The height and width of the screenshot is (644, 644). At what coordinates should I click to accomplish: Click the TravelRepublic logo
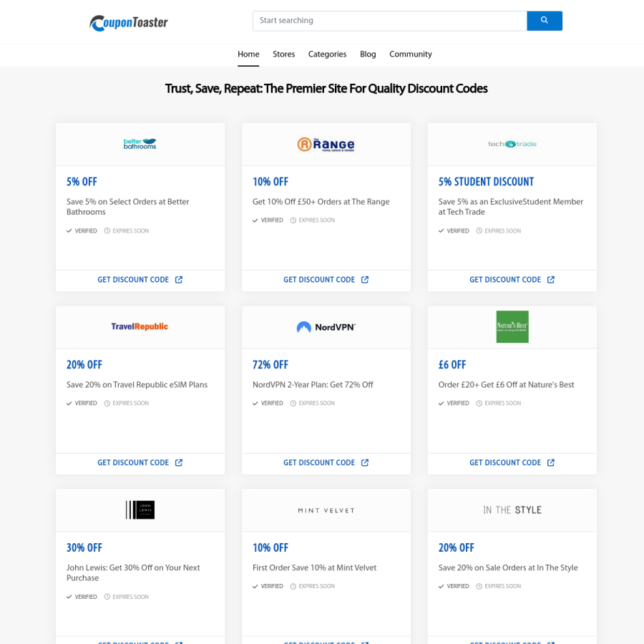pyautogui.click(x=140, y=326)
